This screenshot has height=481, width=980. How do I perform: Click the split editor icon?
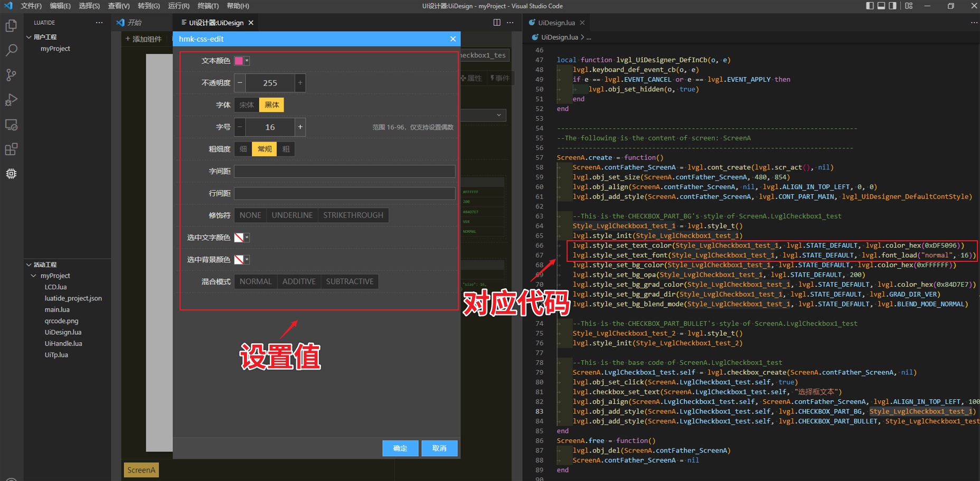pyautogui.click(x=496, y=23)
